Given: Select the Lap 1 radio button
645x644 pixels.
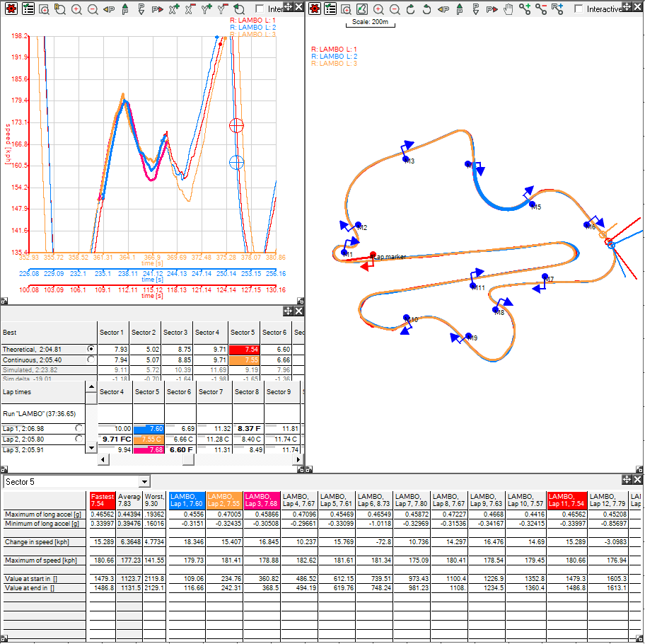Looking at the screenshot, I should 79,428.
